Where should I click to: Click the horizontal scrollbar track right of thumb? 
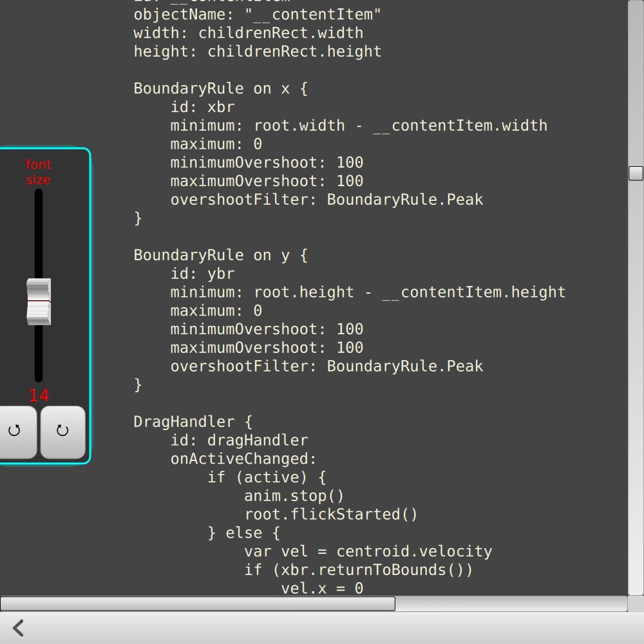(509, 603)
